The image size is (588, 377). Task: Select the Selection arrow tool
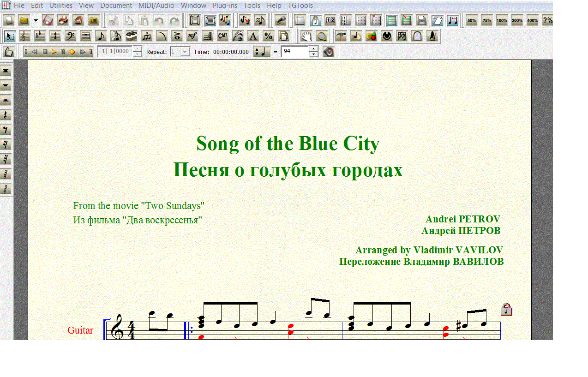[x=10, y=36]
